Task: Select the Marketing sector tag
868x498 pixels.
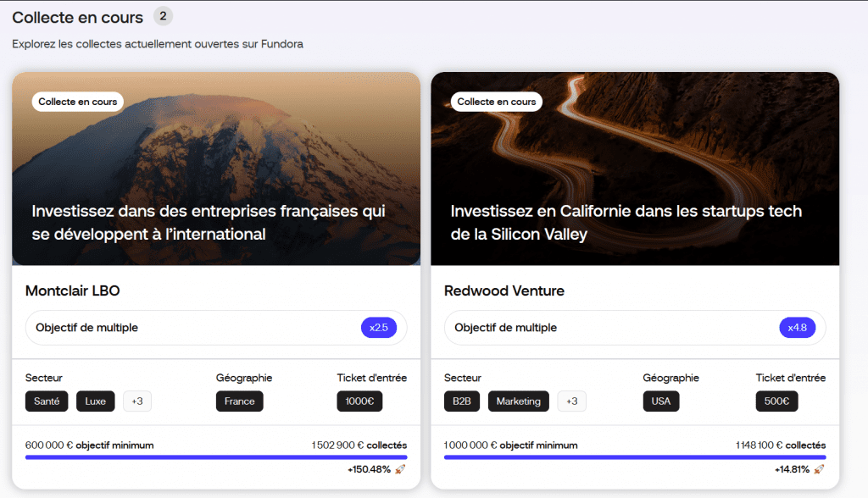Action: 519,401
